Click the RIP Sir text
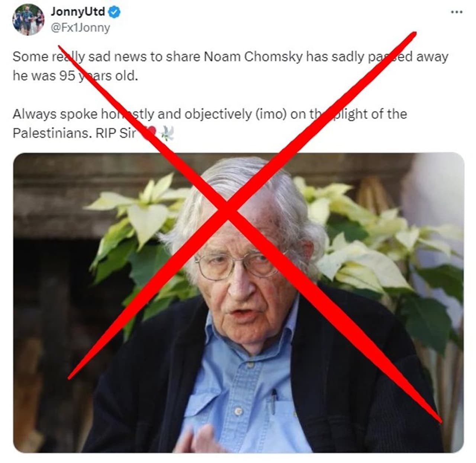476x463 pixels. tap(116, 133)
